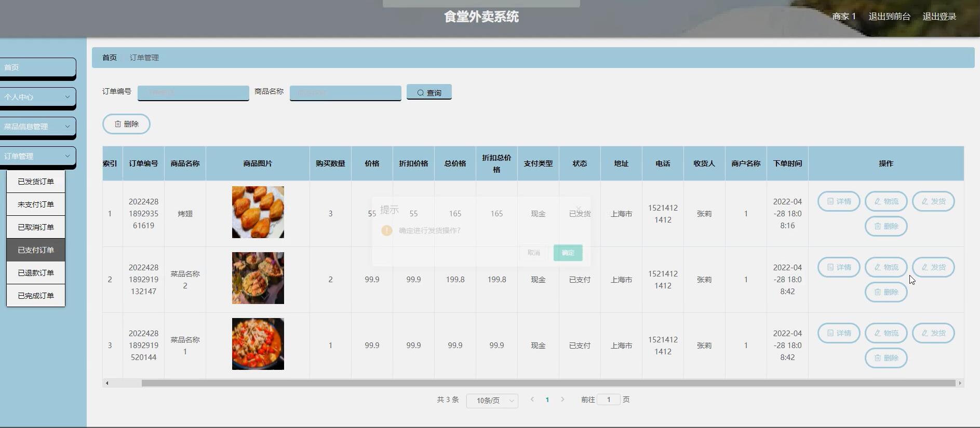The height and width of the screenshot is (428, 980).
Task: Click the 总价格 column header
Action: point(455,163)
